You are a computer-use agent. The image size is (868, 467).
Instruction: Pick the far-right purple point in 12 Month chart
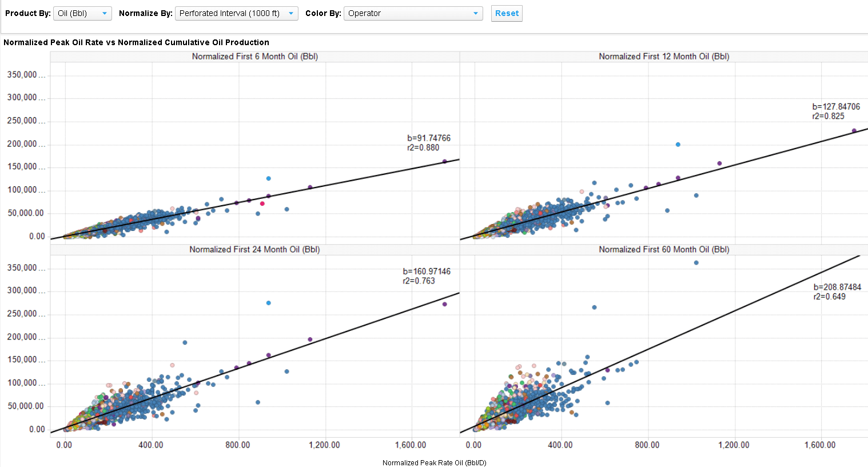point(854,131)
